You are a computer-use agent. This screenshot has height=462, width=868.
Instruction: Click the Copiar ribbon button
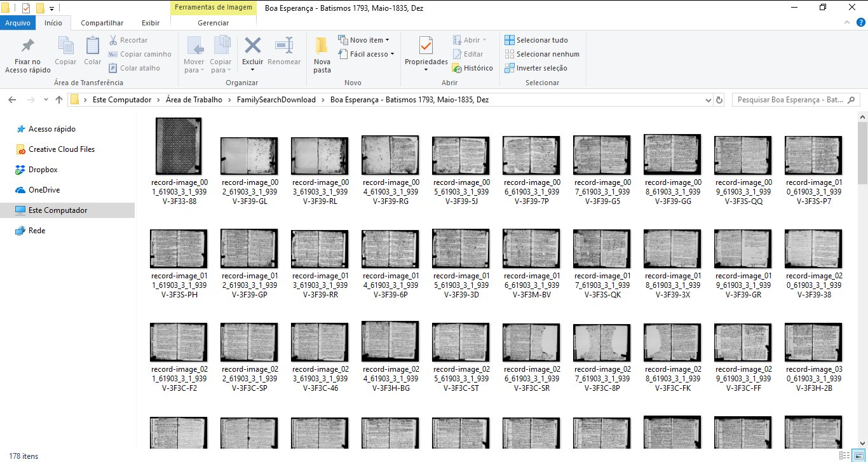point(65,51)
